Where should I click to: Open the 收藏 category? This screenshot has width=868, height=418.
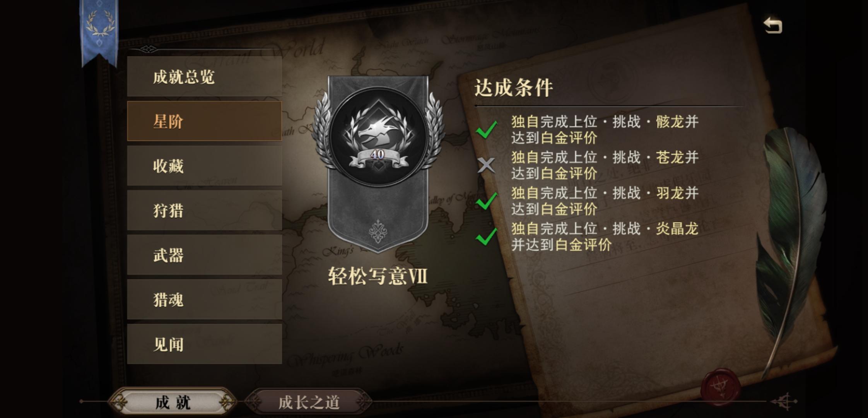tap(204, 166)
